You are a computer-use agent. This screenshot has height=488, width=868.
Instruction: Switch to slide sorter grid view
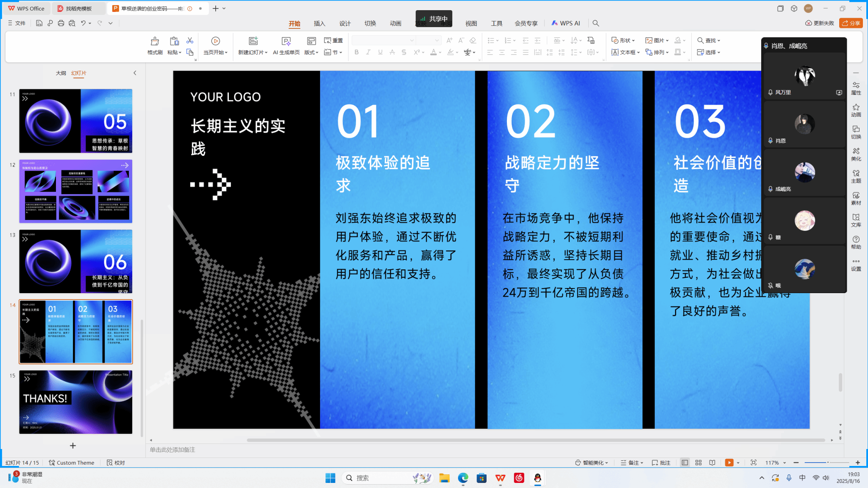[x=698, y=463]
